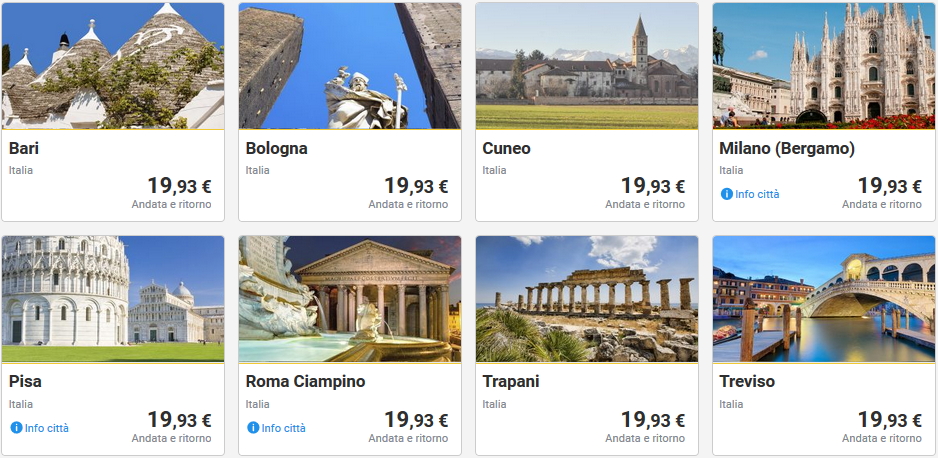This screenshot has width=938, height=458.
Task: Open the Cuneo destination image
Action: coord(587,66)
